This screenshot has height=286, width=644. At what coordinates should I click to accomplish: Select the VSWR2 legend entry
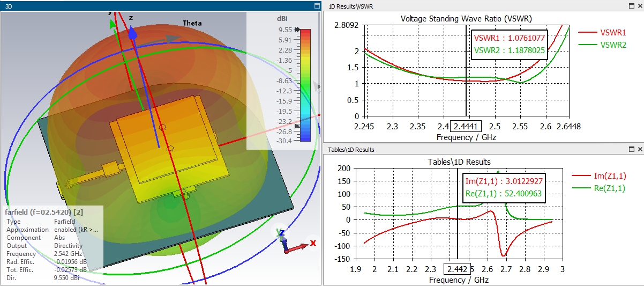[602, 45]
